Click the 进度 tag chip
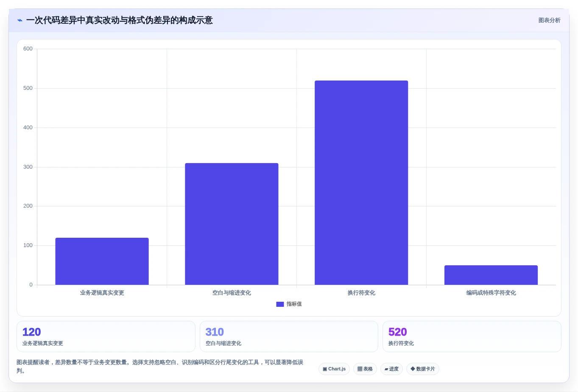578x392 pixels. (391, 369)
